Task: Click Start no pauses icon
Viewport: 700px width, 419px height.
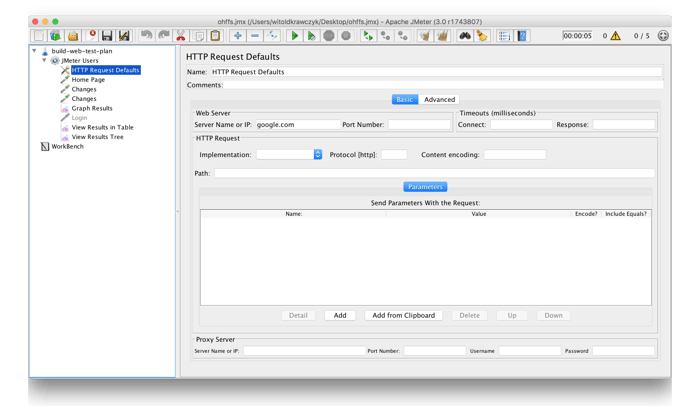Action: (312, 36)
